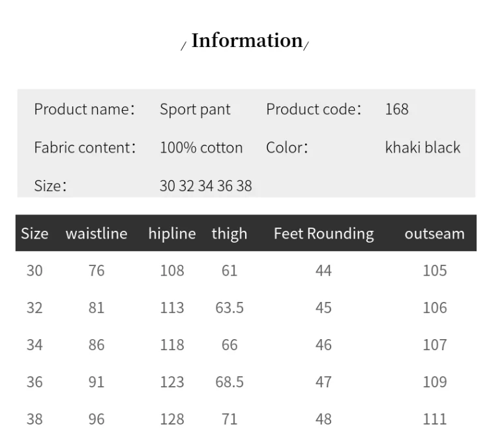Select the hipline column header
The image size is (489, 448).
(171, 233)
